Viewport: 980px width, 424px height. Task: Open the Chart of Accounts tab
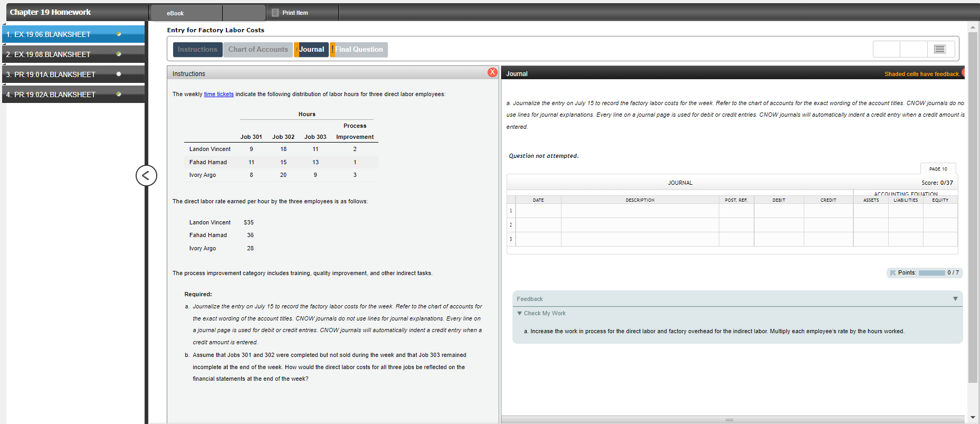tap(258, 50)
